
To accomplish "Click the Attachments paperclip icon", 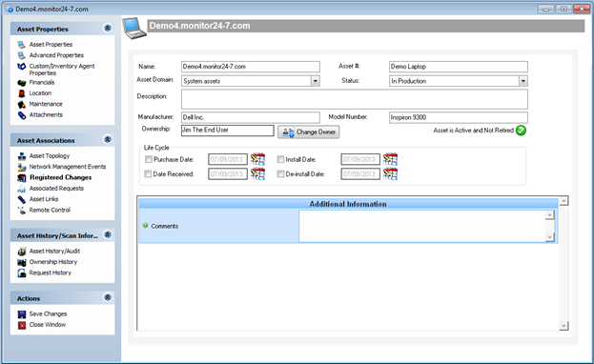I will click(22, 115).
